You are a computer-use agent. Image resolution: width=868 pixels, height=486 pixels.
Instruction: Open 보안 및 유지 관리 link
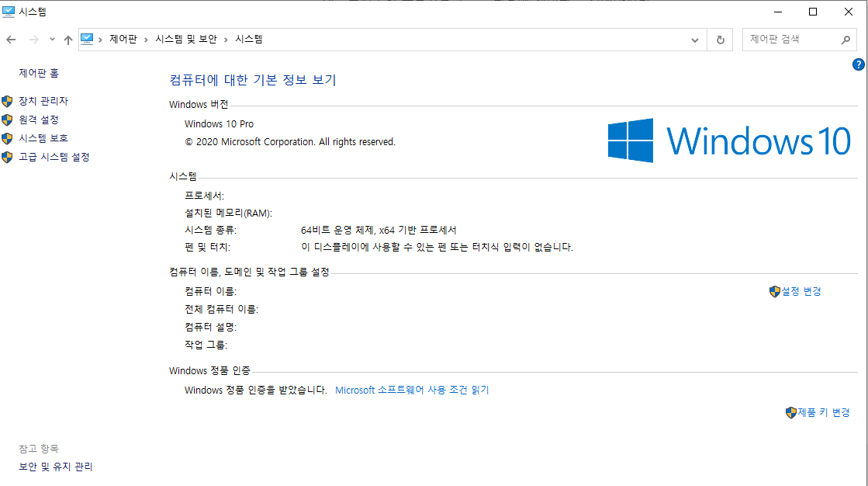tap(56, 467)
